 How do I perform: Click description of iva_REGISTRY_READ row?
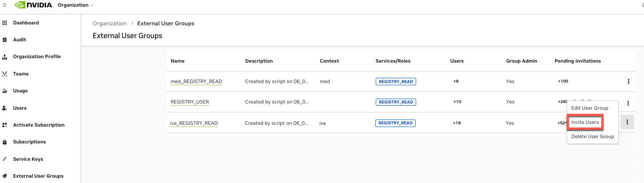click(x=276, y=123)
